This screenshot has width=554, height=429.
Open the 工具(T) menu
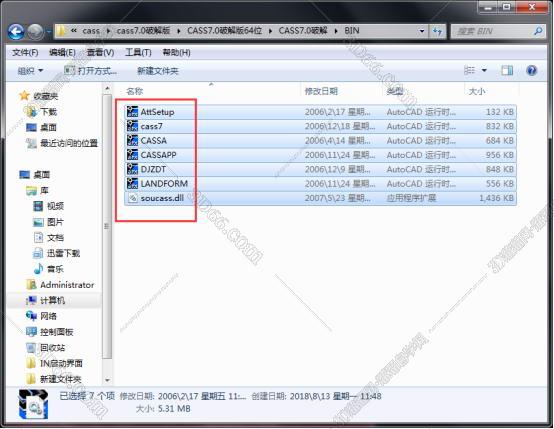[138, 53]
